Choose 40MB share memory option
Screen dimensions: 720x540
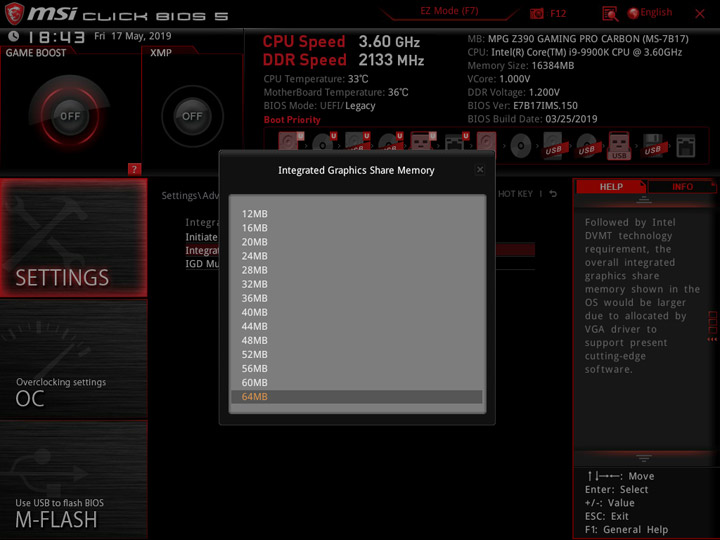point(357,312)
